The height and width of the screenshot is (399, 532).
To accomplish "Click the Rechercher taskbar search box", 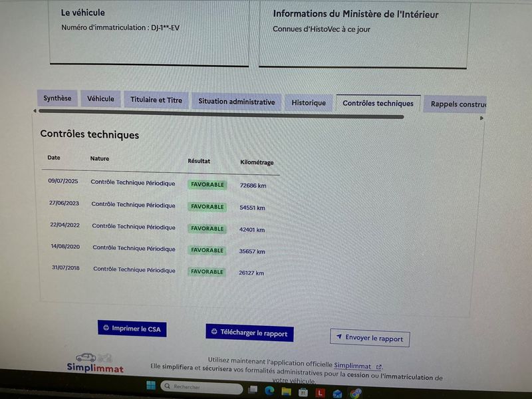I will [201, 387].
